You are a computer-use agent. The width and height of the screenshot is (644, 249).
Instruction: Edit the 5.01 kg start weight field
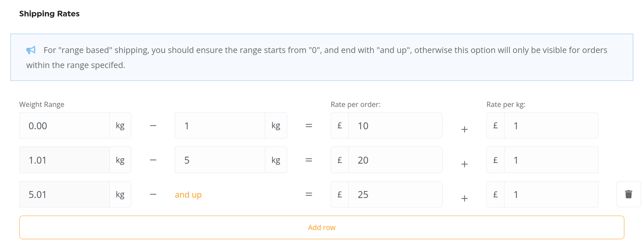tap(64, 194)
